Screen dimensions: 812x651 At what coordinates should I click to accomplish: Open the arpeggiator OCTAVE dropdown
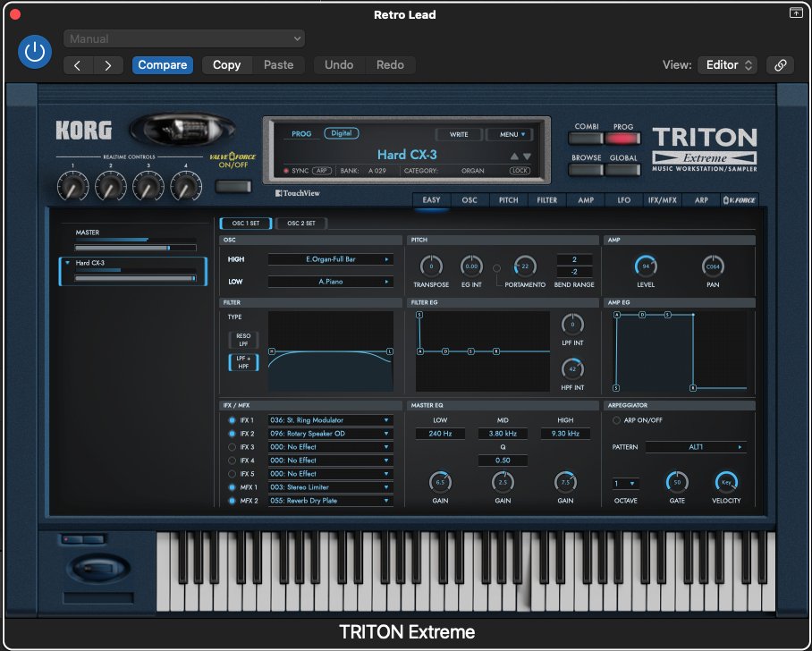(x=626, y=484)
